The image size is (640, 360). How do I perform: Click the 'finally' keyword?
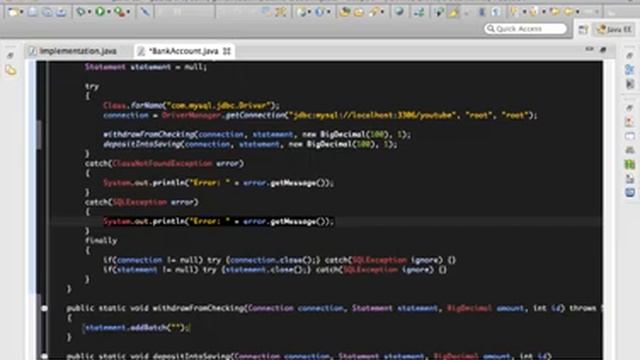tap(101, 241)
